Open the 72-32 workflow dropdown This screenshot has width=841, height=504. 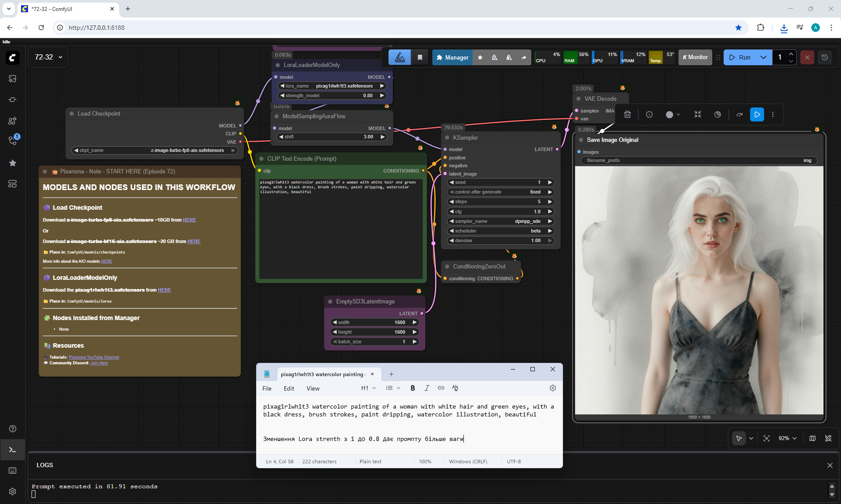pos(48,57)
